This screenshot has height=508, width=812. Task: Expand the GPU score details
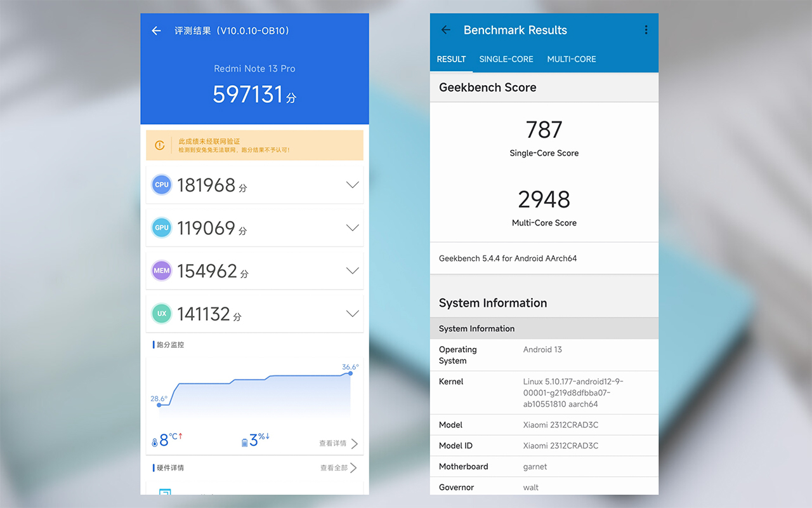352,227
